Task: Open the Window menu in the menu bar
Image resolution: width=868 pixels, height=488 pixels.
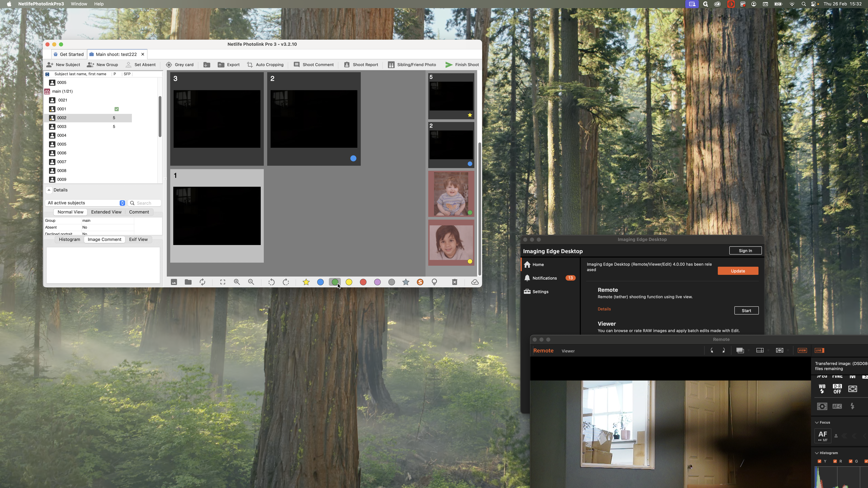Action: click(x=79, y=4)
